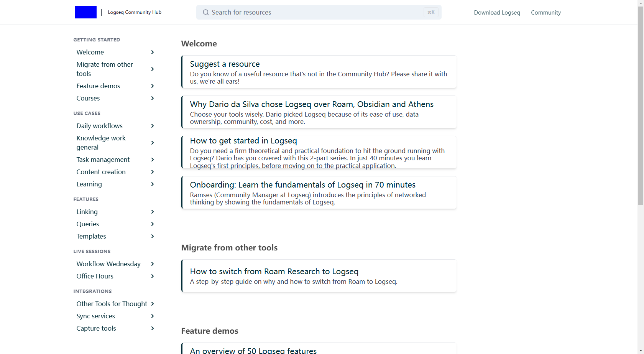The height and width of the screenshot is (354, 644).
Task: Click the search magnifier icon
Action: [x=206, y=12]
